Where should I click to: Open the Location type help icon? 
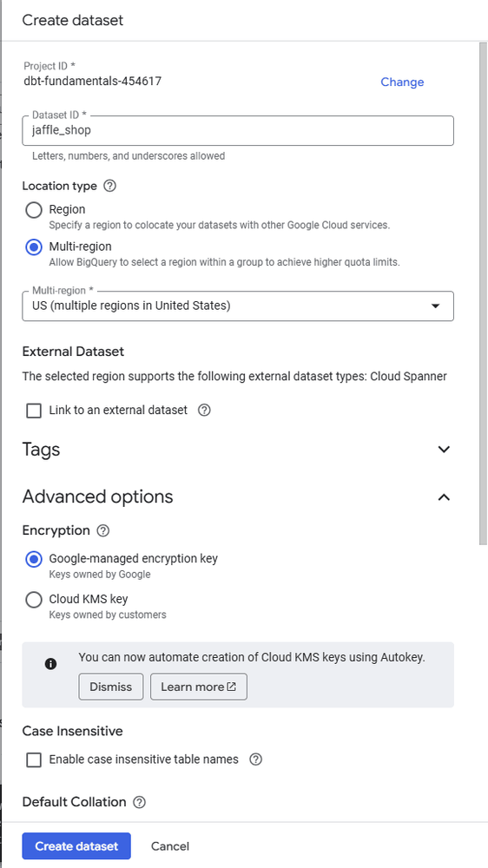[x=109, y=186]
